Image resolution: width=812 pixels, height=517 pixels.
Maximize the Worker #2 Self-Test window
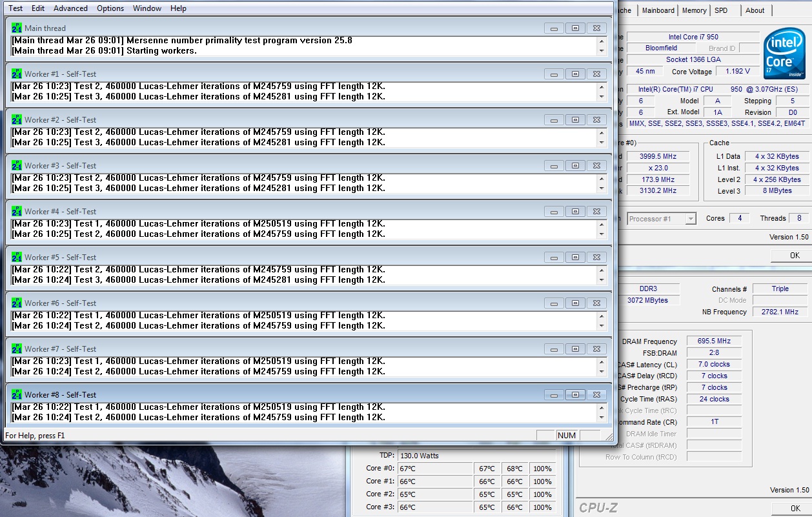[x=574, y=120]
